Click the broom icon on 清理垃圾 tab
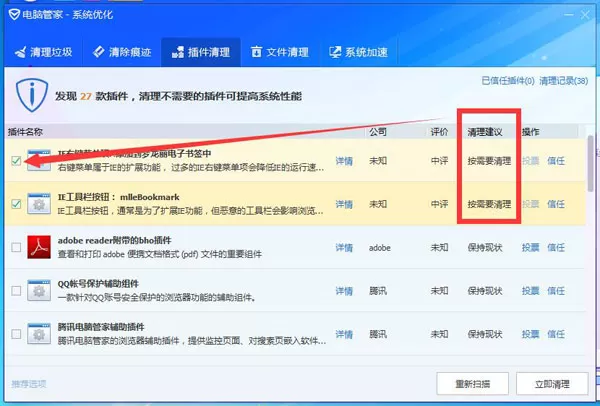This screenshot has height=406, width=600. click(x=21, y=52)
